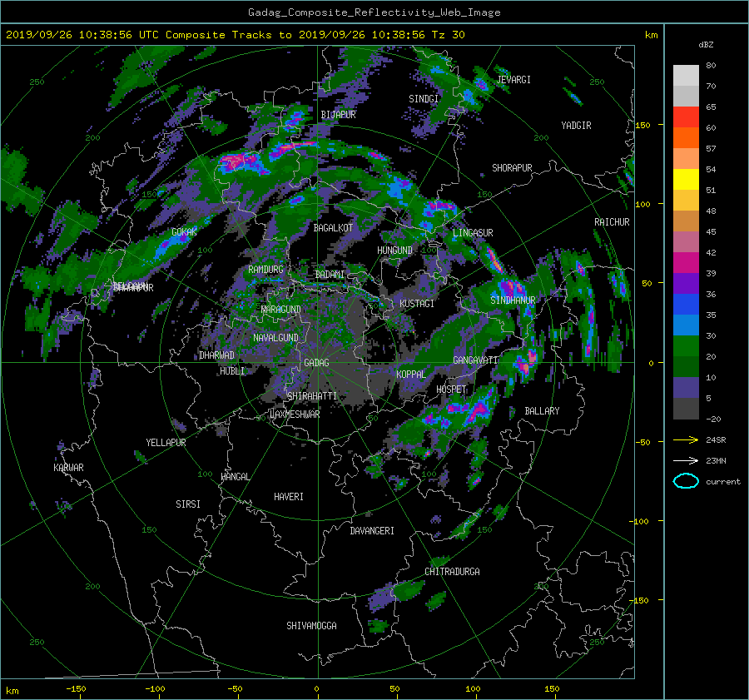Select the 80 dBZ light gray swatch
Screen dimensions: 749x700
[x=686, y=75]
